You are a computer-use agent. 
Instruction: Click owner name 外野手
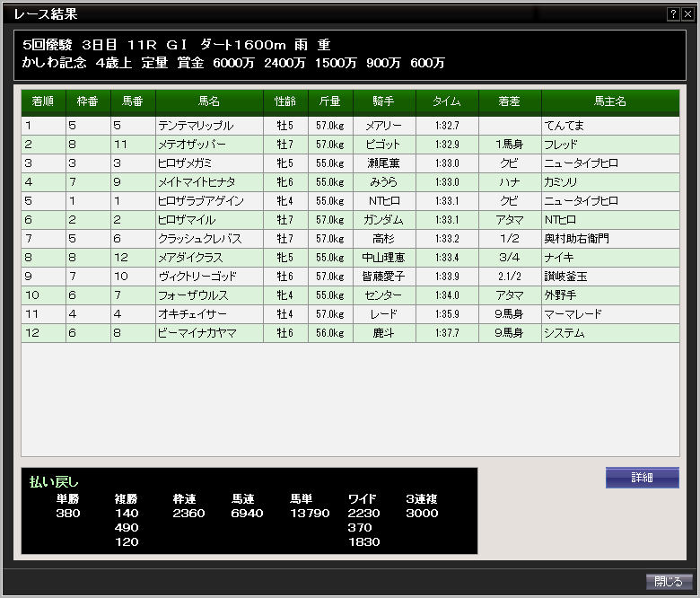pos(560,295)
